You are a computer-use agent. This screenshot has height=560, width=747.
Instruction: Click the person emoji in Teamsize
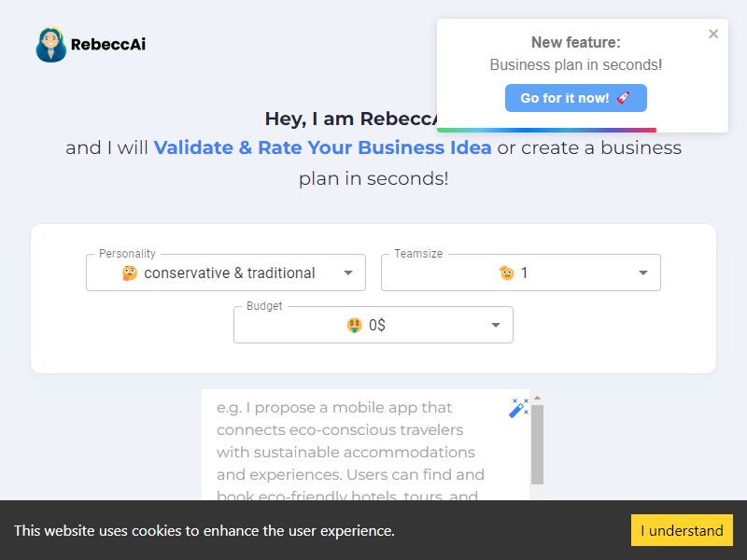click(x=507, y=273)
